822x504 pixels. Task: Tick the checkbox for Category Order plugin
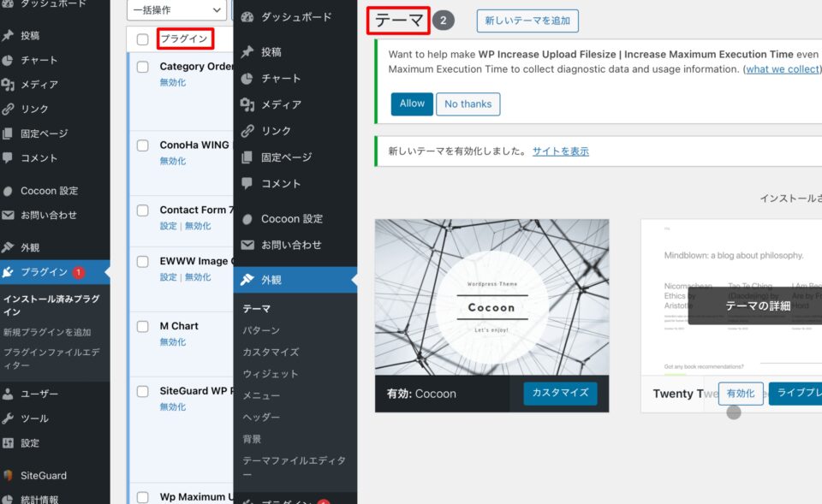coord(143,67)
